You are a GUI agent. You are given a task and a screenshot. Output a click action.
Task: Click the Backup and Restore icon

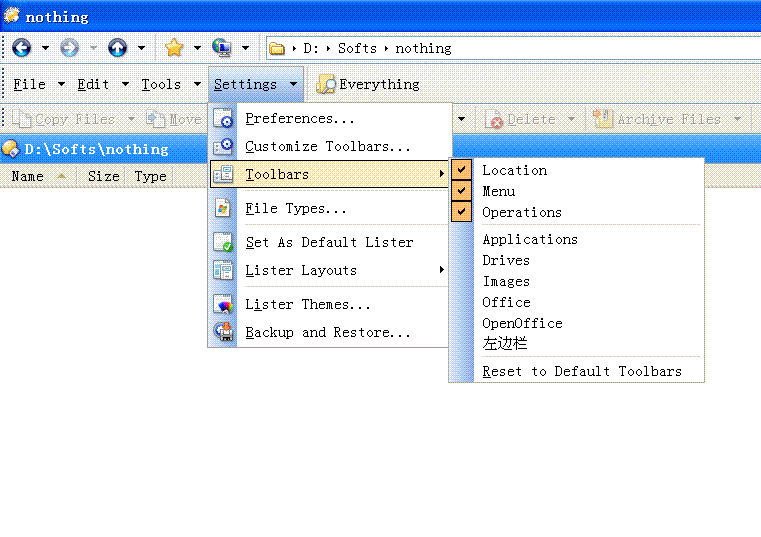click(223, 332)
